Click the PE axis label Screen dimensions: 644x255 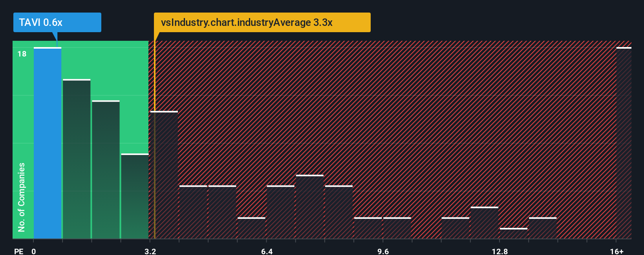coord(19,251)
